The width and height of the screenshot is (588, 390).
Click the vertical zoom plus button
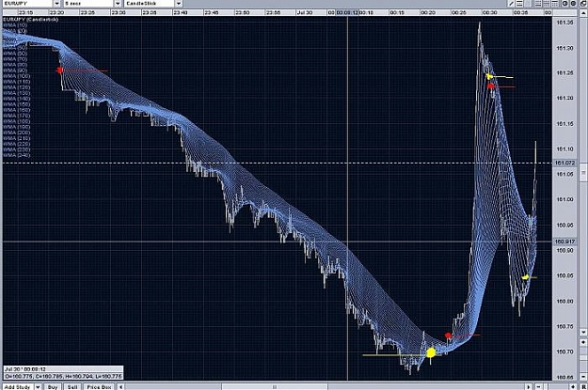point(583,342)
